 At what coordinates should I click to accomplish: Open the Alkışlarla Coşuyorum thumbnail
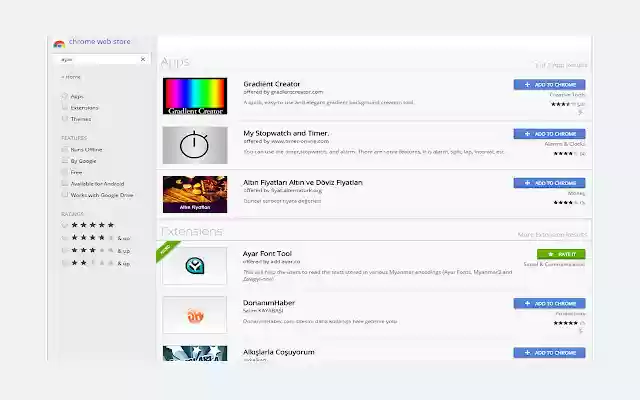pos(195,353)
